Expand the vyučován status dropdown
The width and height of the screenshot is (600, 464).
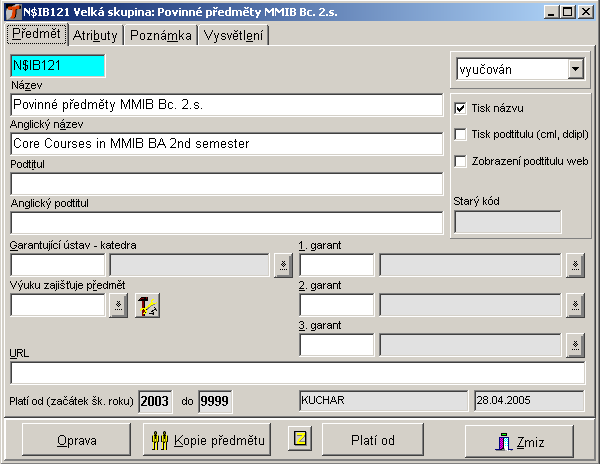click(575, 70)
